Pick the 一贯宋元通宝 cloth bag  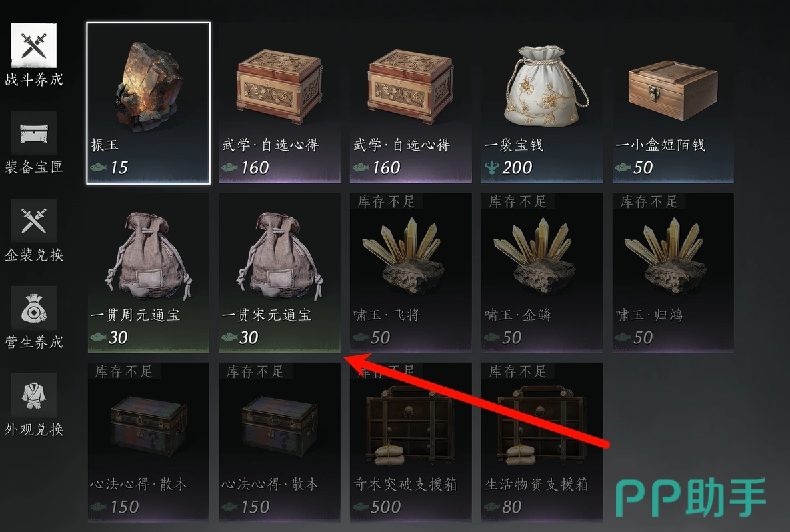click(279, 273)
